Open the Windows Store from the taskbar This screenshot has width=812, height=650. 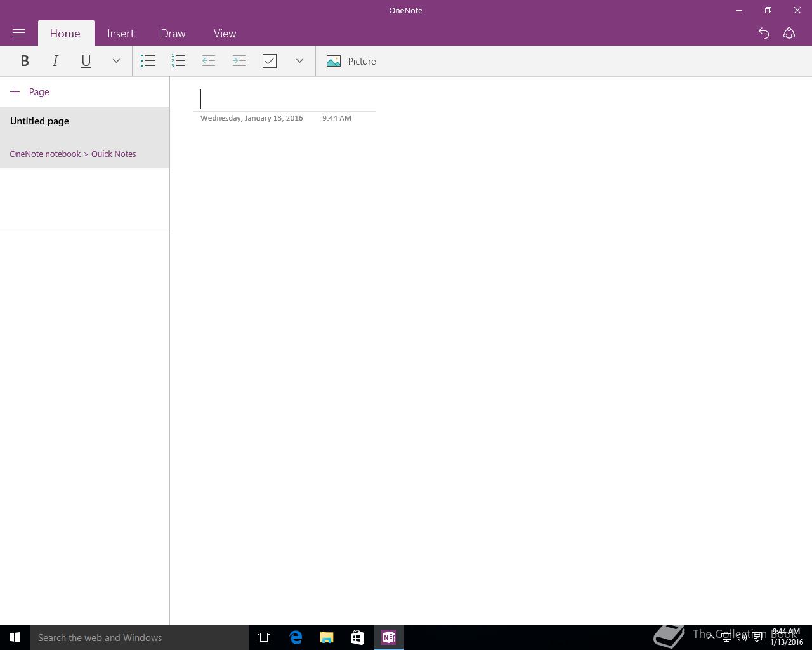tap(357, 637)
